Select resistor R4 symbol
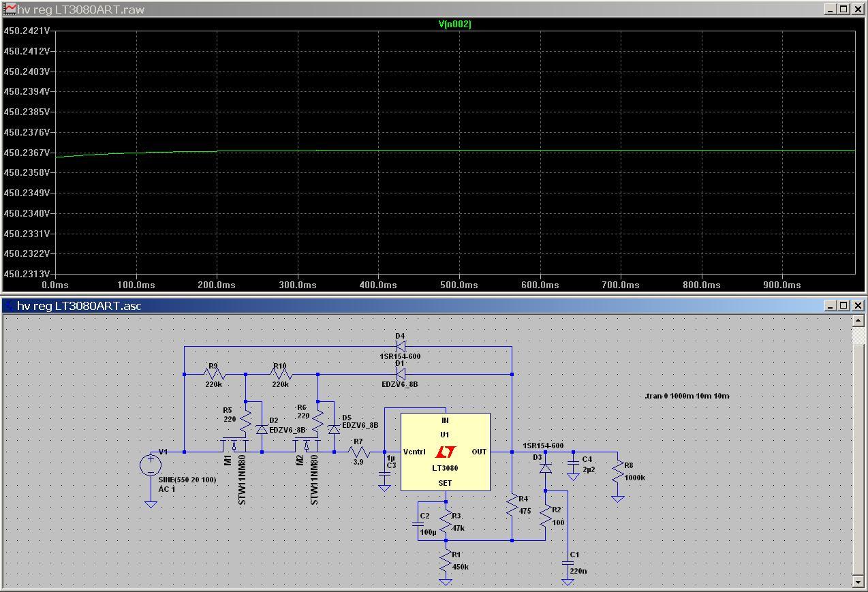The height and width of the screenshot is (592, 868). tap(512, 506)
